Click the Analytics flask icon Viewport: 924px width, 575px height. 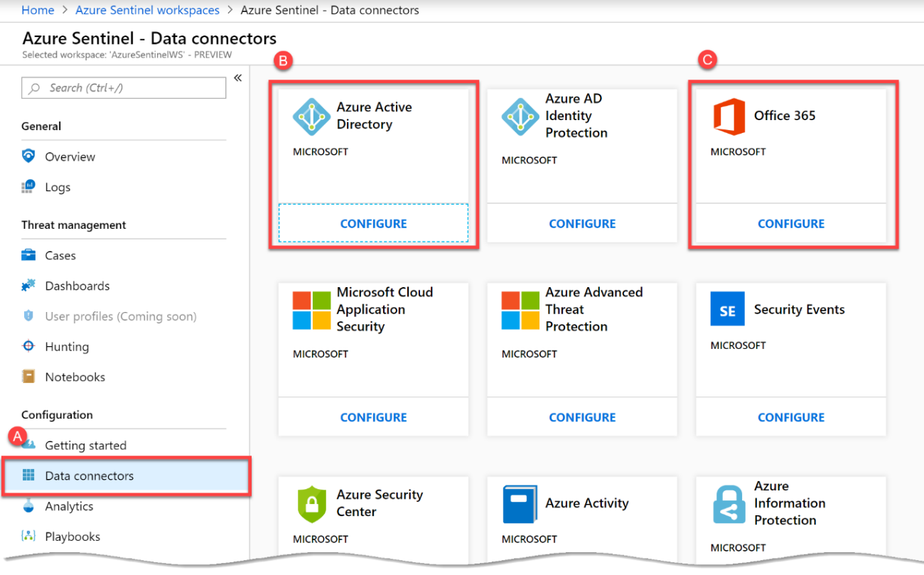28,506
